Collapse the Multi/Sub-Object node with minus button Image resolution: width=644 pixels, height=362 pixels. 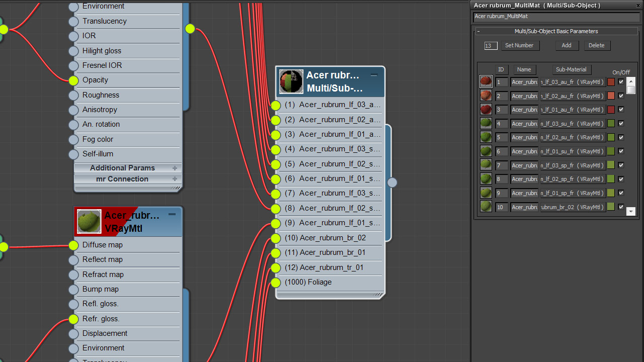tap(374, 75)
